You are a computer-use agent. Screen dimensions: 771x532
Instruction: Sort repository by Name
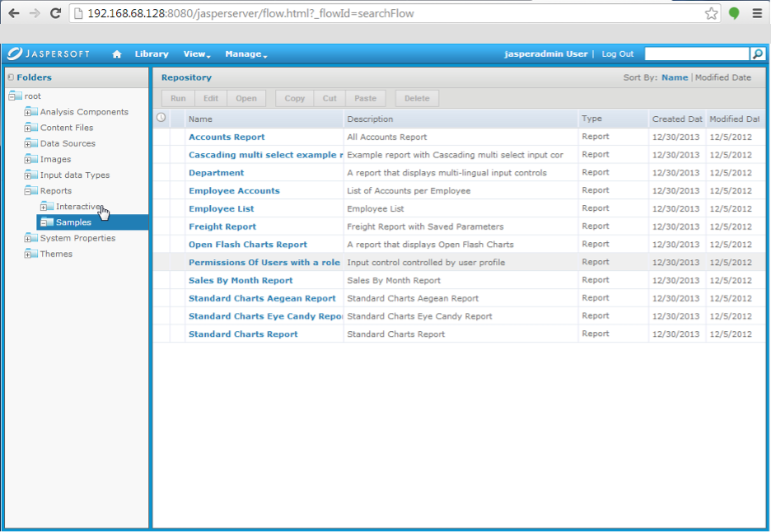675,77
